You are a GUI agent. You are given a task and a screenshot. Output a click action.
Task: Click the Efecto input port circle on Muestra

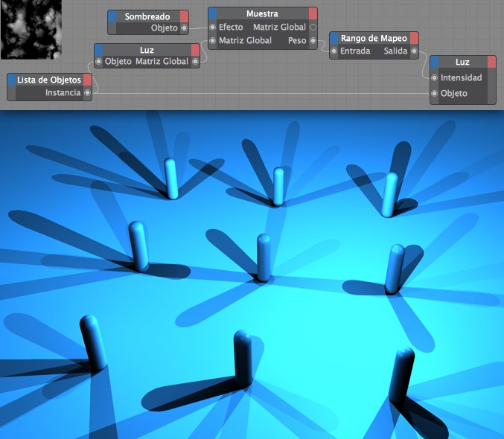point(212,28)
